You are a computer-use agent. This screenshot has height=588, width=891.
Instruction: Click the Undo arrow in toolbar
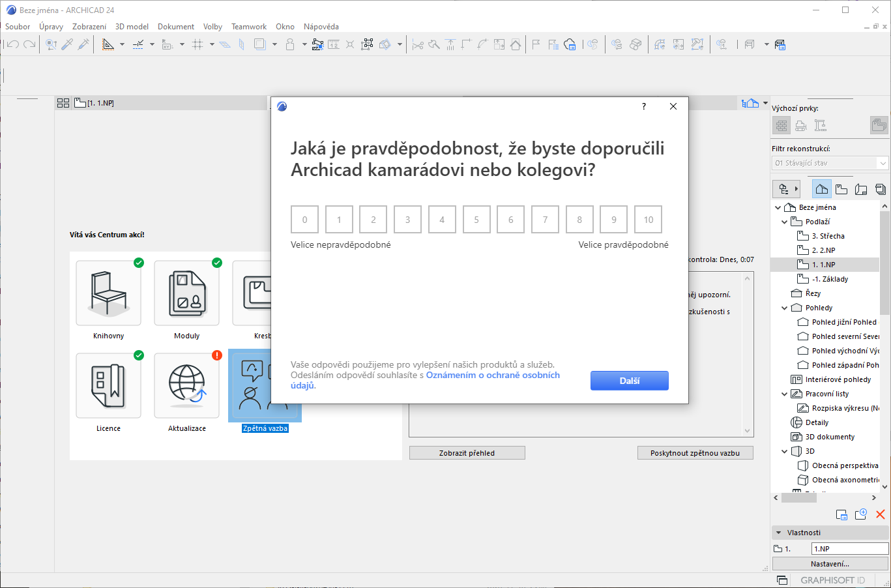click(13, 44)
